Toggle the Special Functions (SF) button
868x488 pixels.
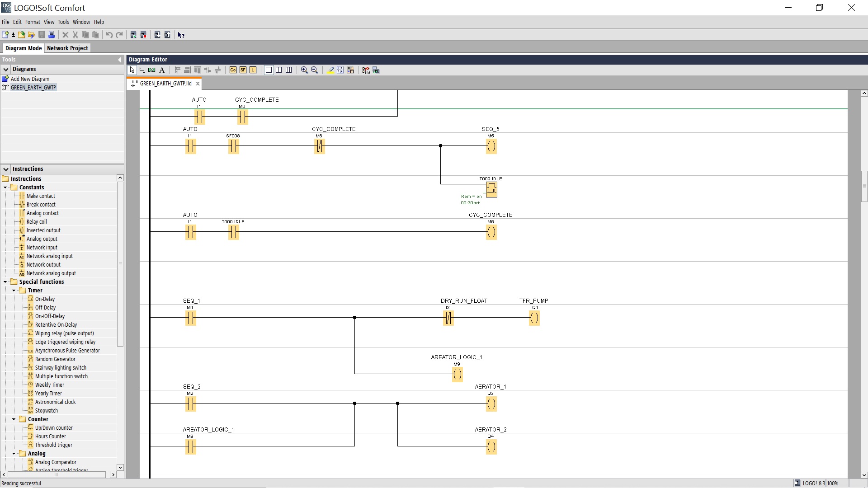243,70
